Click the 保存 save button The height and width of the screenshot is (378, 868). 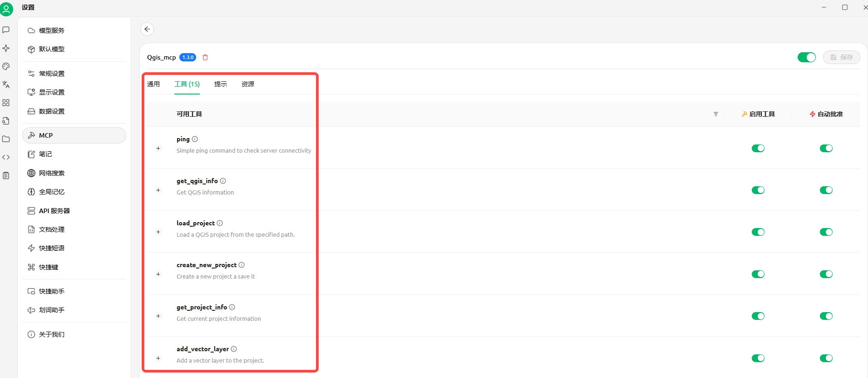(842, 57)
